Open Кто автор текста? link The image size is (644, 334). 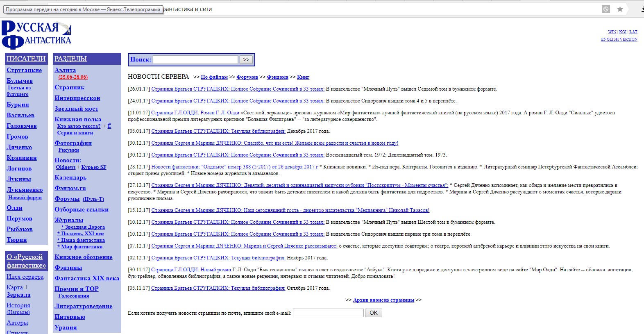(79, 126)
